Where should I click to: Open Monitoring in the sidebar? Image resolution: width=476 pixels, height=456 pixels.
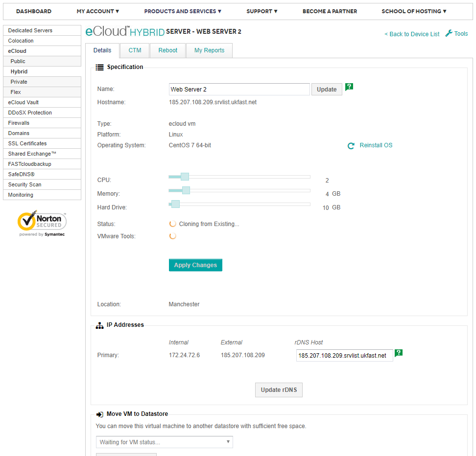tap(42, 195)
